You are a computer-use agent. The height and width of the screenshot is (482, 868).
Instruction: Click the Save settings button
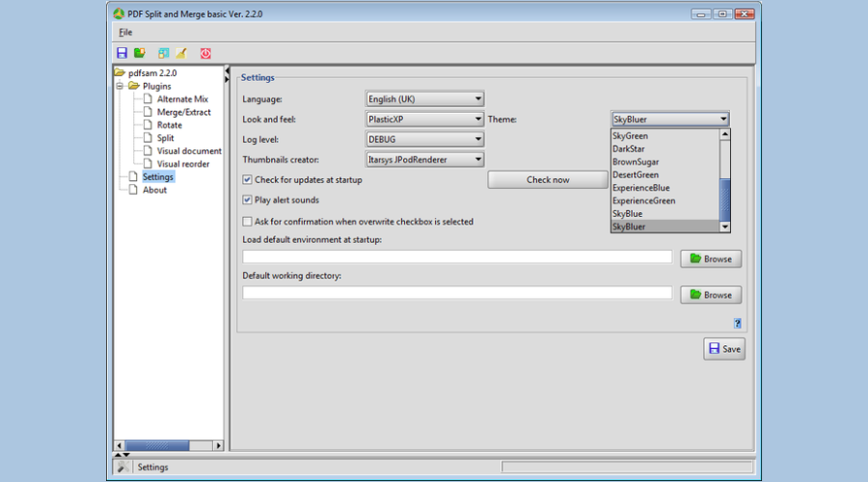(x=724, y=349)
